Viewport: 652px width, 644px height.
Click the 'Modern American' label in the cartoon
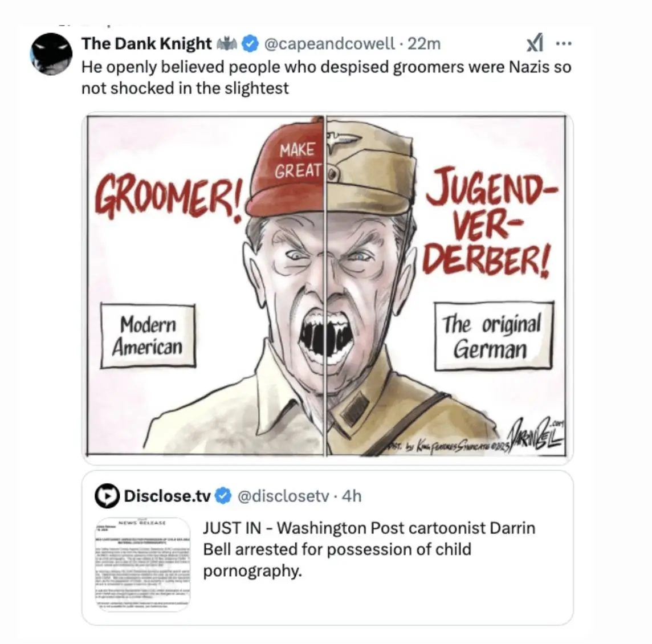point(148,336)
